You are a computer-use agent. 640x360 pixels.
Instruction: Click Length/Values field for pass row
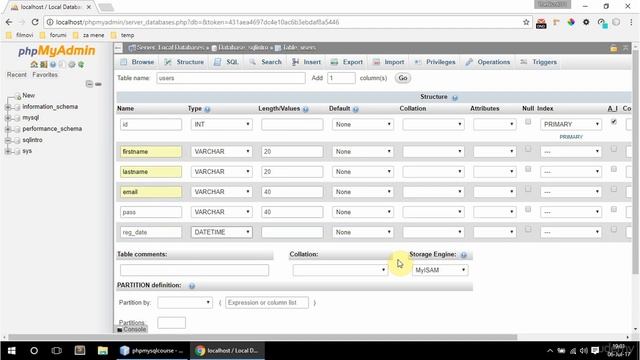(292, 212)
